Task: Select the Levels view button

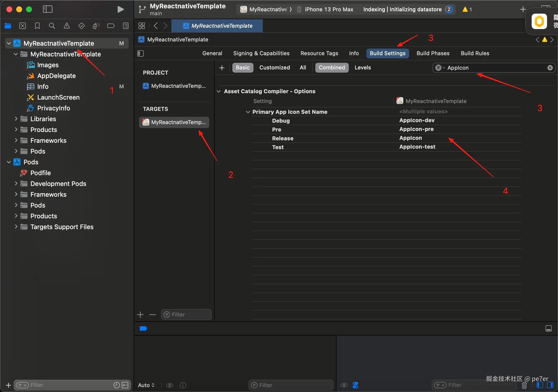Action: point(363,68)
